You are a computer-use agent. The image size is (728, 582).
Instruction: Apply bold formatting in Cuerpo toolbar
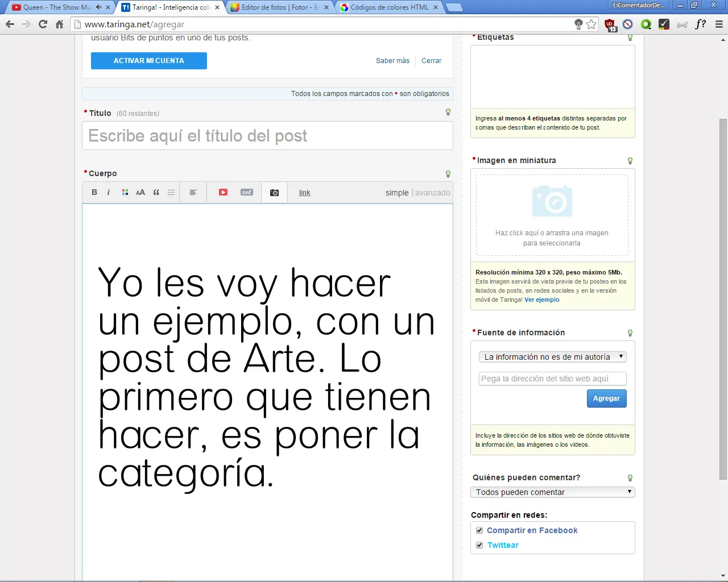[x=94, y=193]
